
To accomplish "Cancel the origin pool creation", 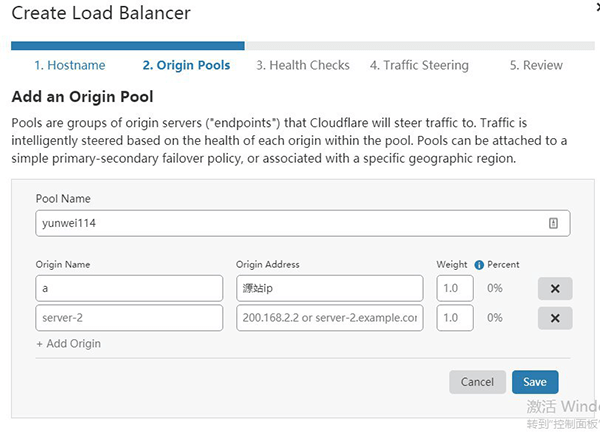I will coord(477,381).
